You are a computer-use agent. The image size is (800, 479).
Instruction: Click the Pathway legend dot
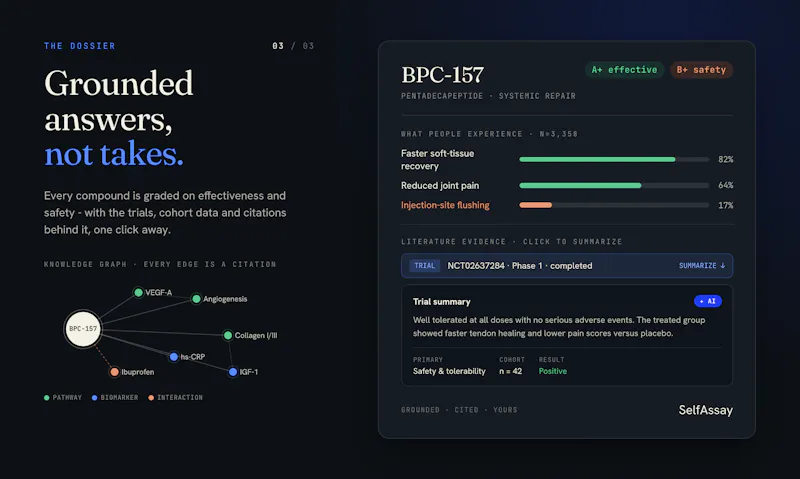(x=47, y=397)
